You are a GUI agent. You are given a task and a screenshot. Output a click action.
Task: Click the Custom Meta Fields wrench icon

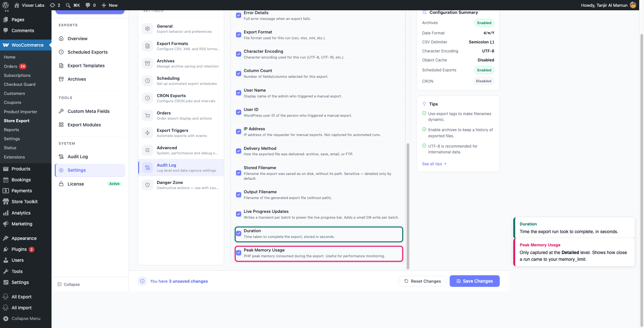pos(61,111)
